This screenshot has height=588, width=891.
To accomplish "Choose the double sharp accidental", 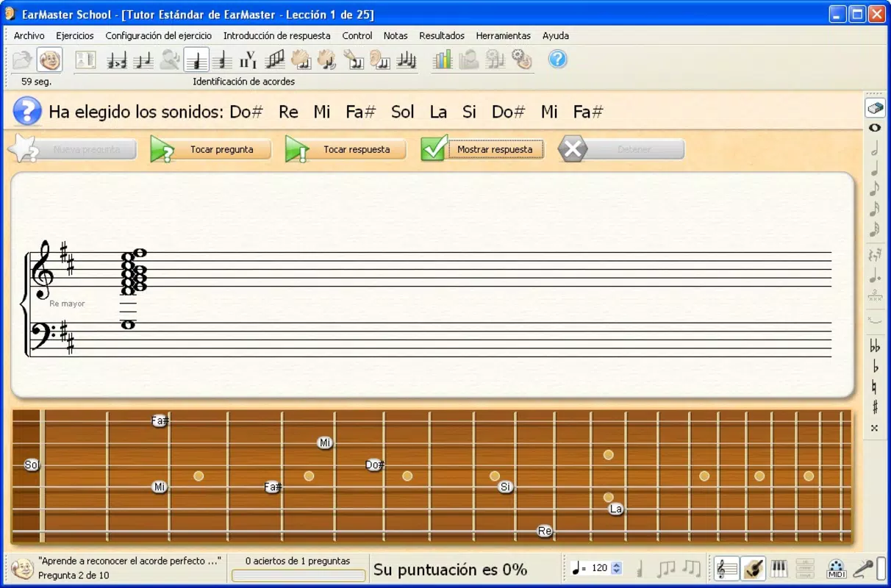I will pos(875,428).
